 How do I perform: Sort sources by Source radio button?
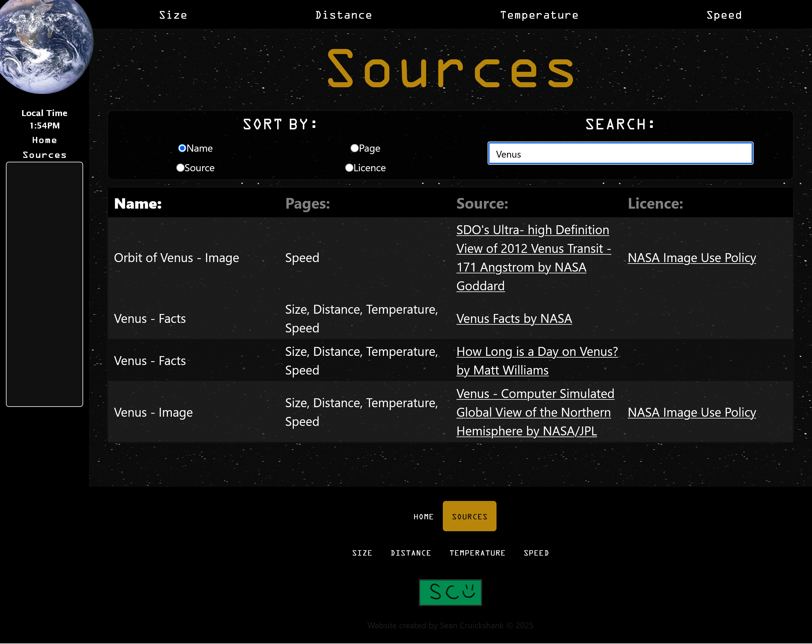(180, 168)
